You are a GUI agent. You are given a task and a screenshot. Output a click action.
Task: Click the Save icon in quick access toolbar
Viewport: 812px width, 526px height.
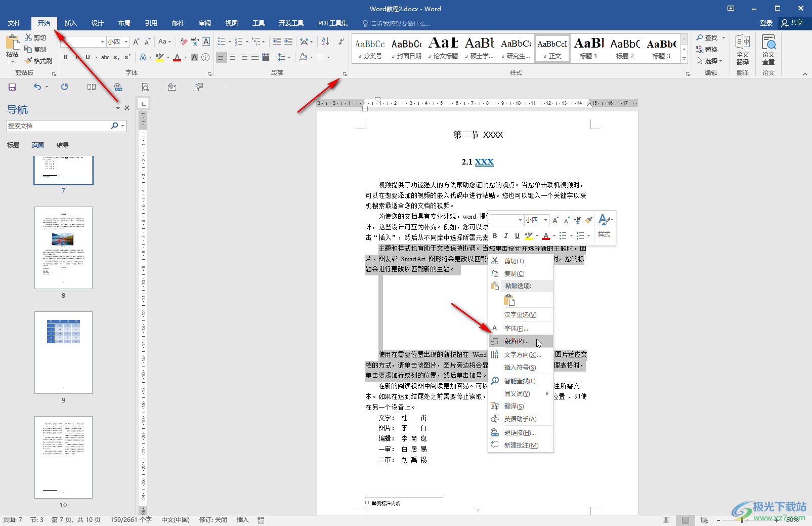(x=12, y=87)
